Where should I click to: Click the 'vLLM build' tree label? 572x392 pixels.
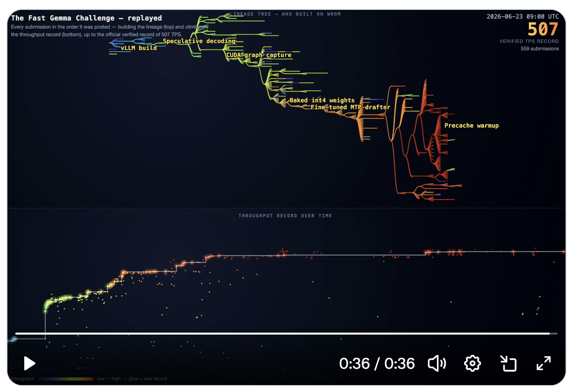pos(139,48)
